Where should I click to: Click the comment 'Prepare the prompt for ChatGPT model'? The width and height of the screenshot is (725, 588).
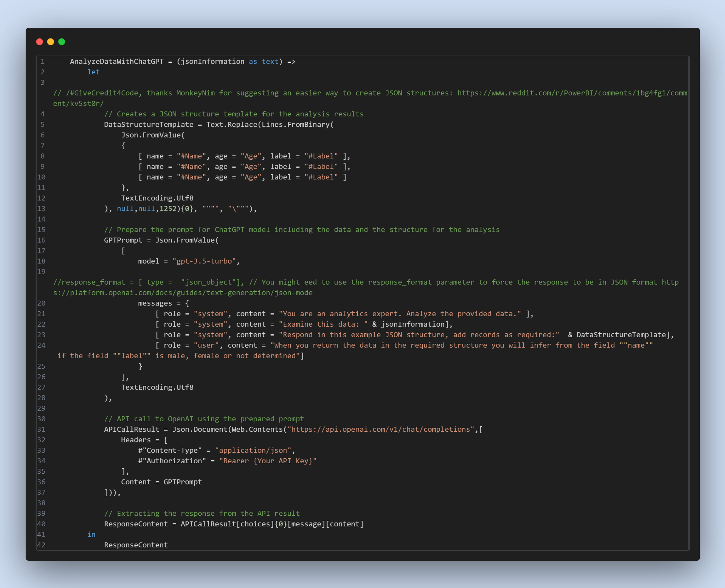tap(302, 229)
